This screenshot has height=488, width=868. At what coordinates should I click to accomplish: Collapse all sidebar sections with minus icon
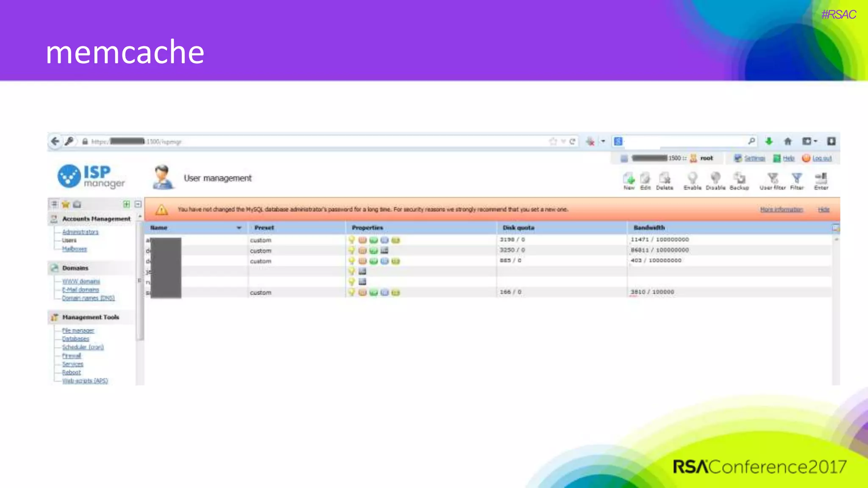tap(138, 204)
